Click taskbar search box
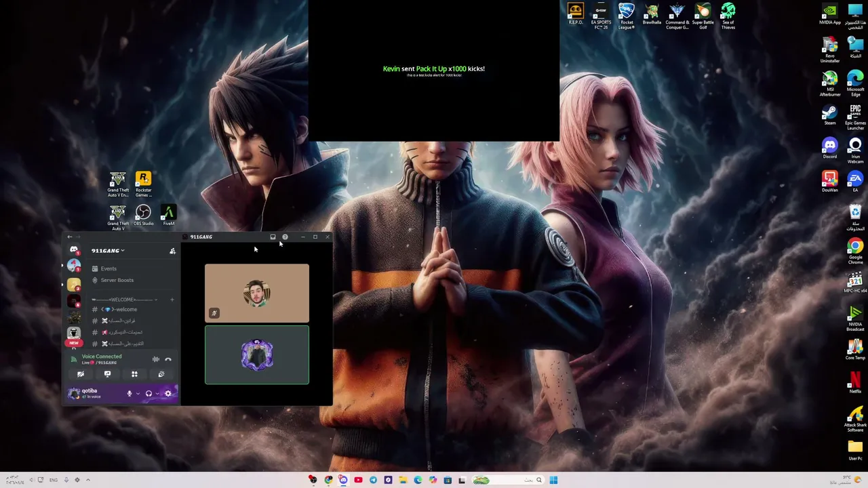 click(x=507, y=481)
